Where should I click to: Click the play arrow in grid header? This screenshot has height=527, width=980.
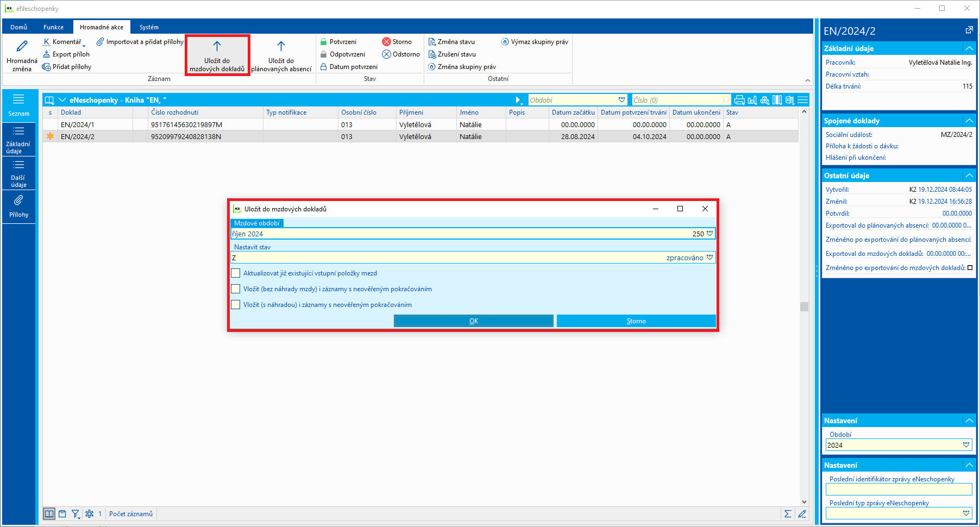coord(518,100)
